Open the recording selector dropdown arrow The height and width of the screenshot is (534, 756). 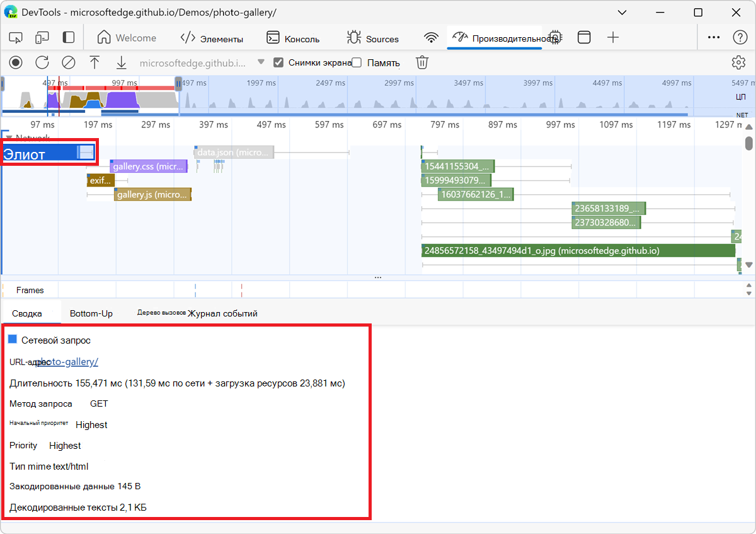click(261, 62)
